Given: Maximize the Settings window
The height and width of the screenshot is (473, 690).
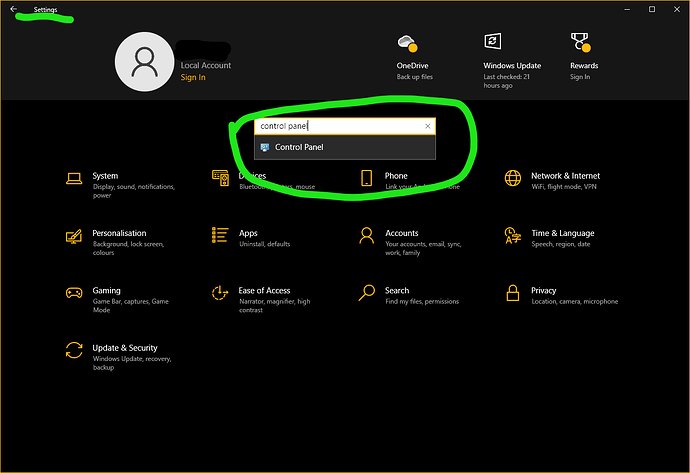Looking at the screenshot, I should pos(652,9).
